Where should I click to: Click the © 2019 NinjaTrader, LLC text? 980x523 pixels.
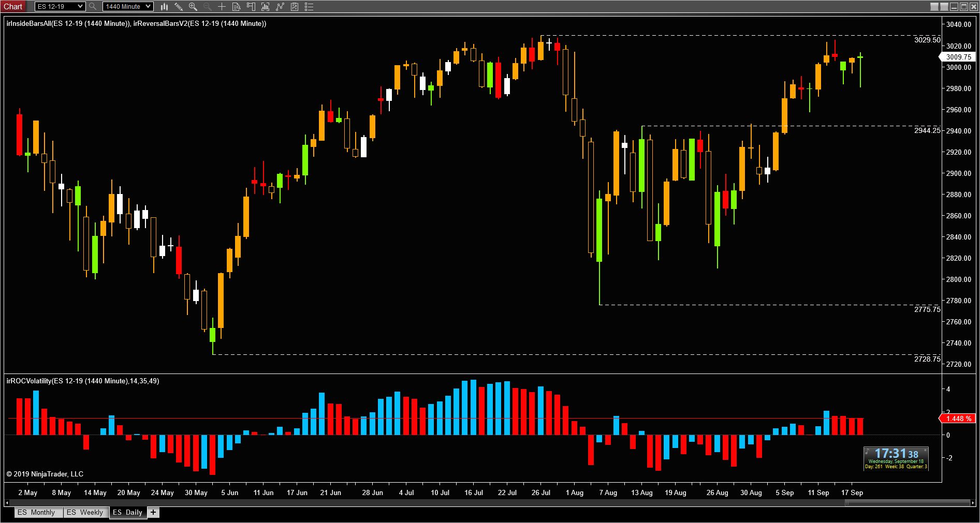(45, 474)
